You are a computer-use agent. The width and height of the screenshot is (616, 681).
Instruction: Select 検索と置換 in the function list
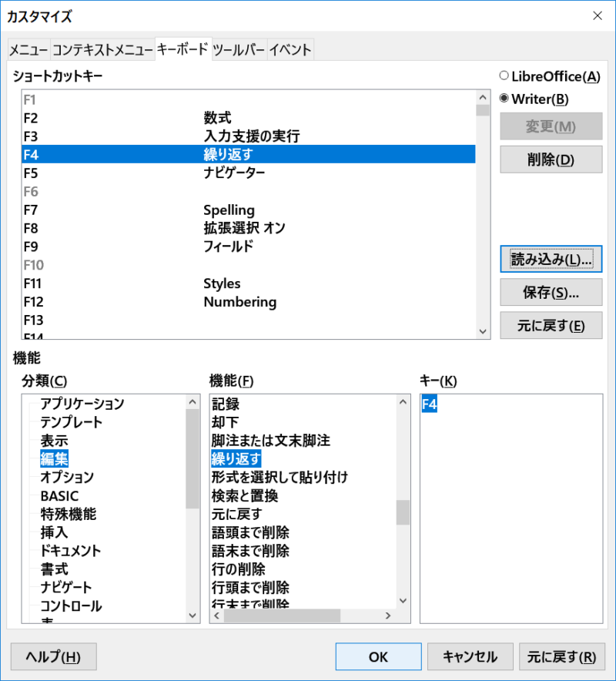click(x=245, y=496)
